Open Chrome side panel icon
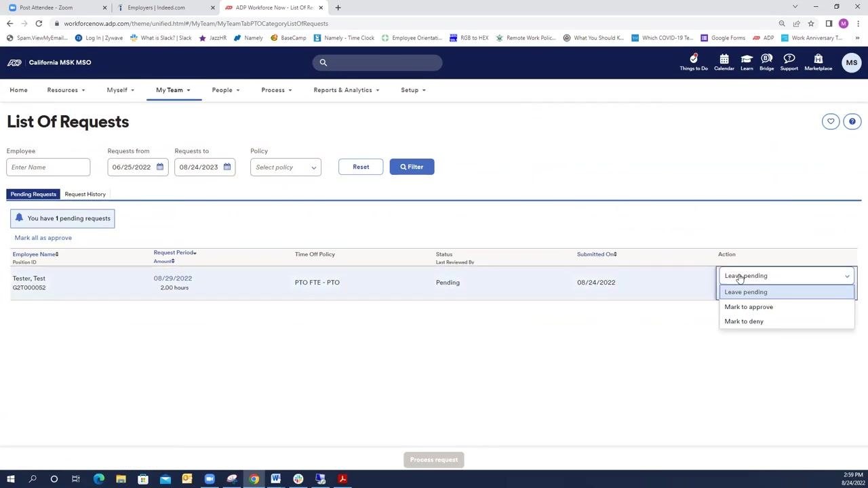Image resolution: width=868 pixels, height=488 pixels. [829, 24]
